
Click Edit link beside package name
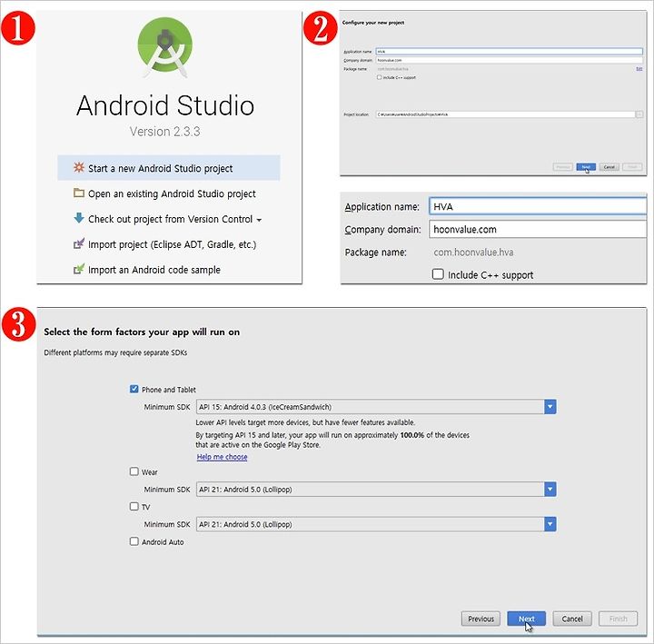pos(639,69)
